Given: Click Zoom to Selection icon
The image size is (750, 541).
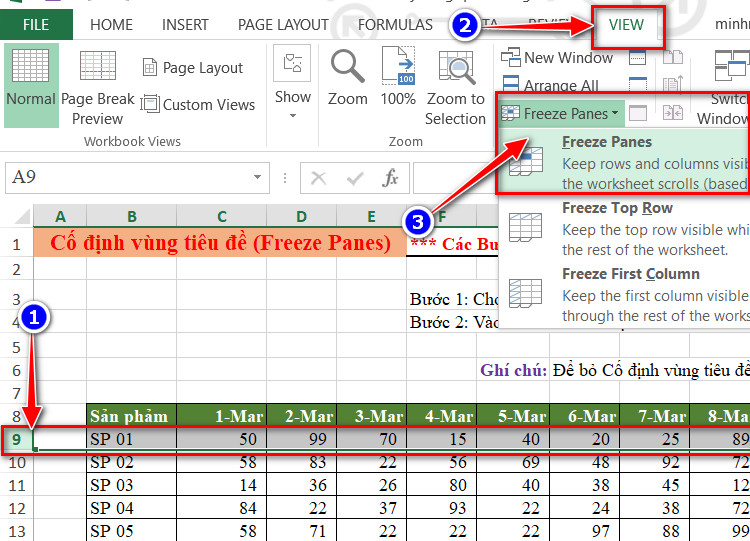Looking at the screenshot, I should point(455,87).
